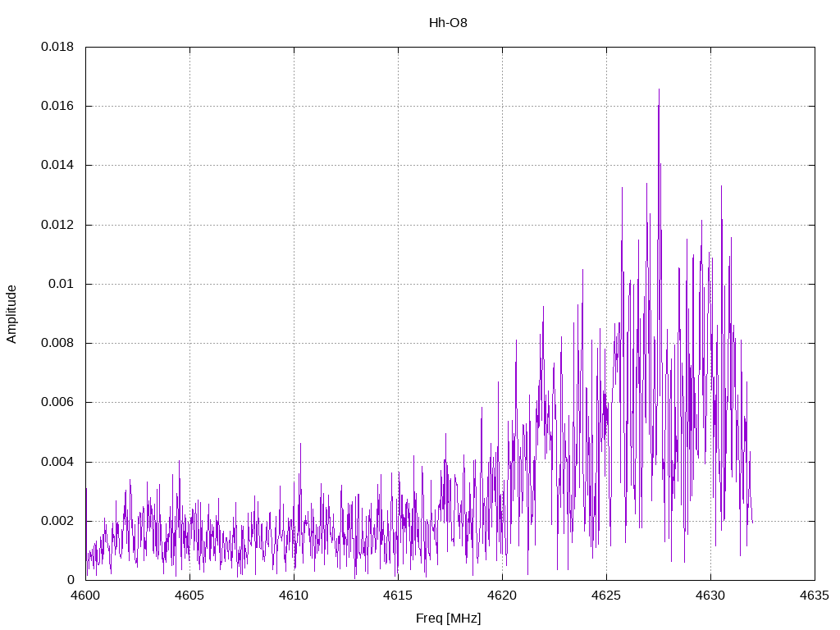
Task: Click the 0.01 y-axis tick label
Action: 61,284
